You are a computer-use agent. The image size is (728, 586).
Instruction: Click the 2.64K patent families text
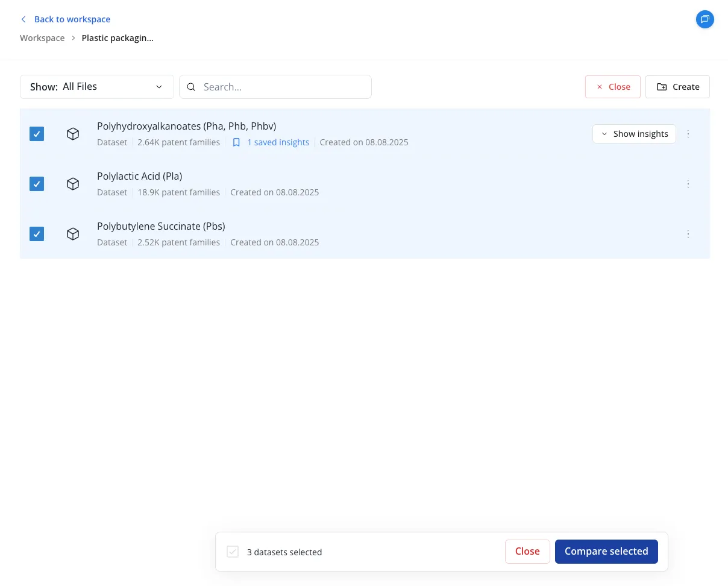(178, 142)
